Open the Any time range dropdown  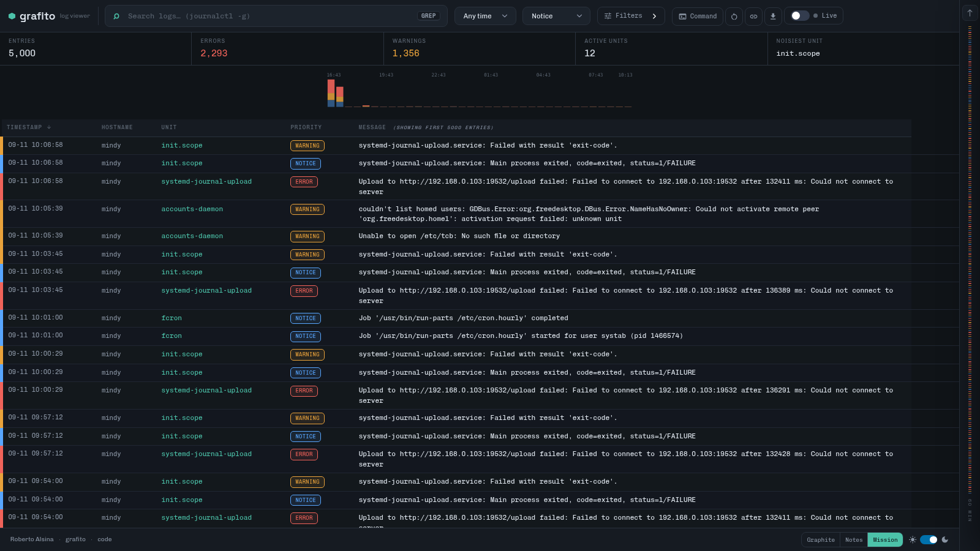coord(485,16)
